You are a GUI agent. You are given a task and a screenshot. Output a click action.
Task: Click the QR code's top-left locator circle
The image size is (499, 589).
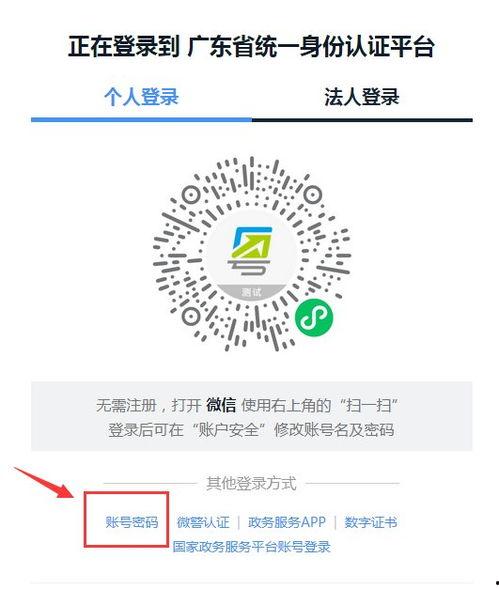191,195
